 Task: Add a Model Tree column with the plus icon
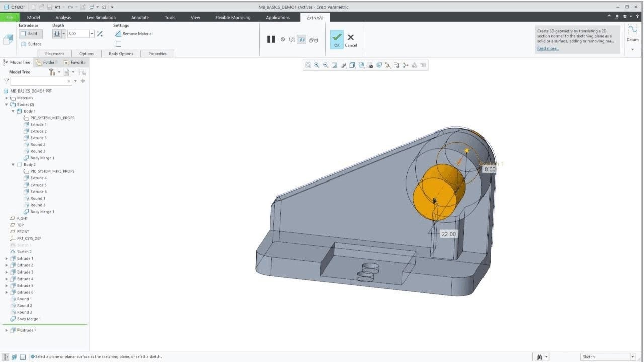83,81
